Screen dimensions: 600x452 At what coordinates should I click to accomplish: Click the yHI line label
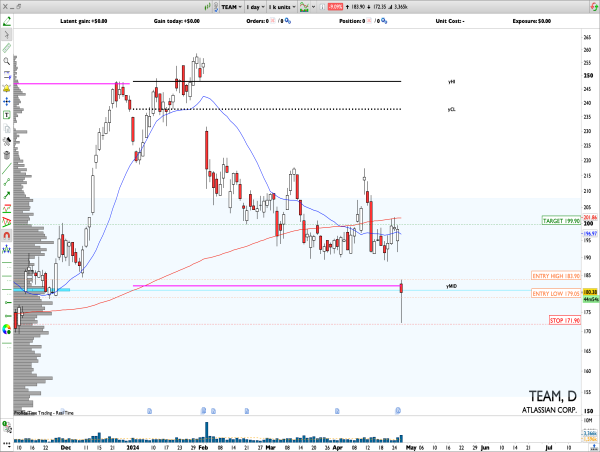[x=452, y=82]
